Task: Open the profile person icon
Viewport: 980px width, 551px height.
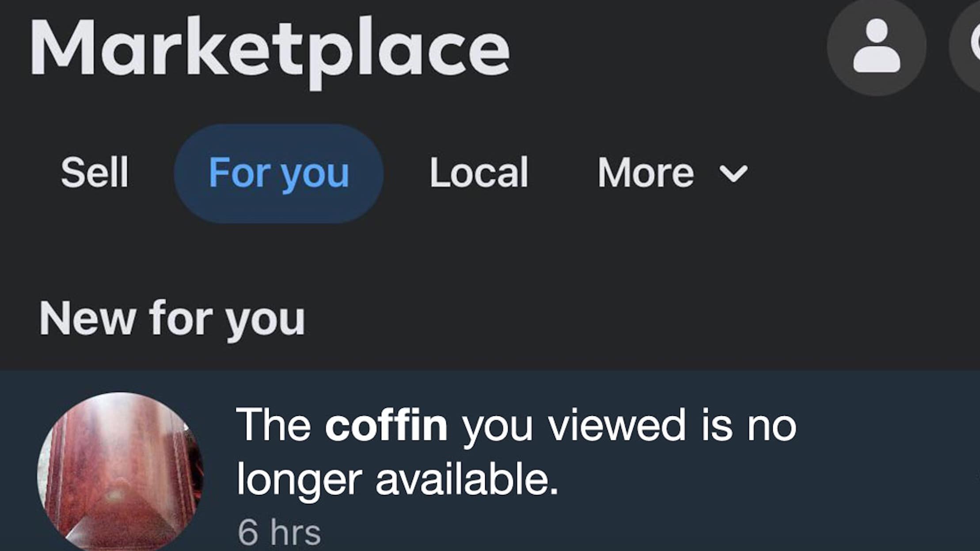Action: tap(876, 46)
